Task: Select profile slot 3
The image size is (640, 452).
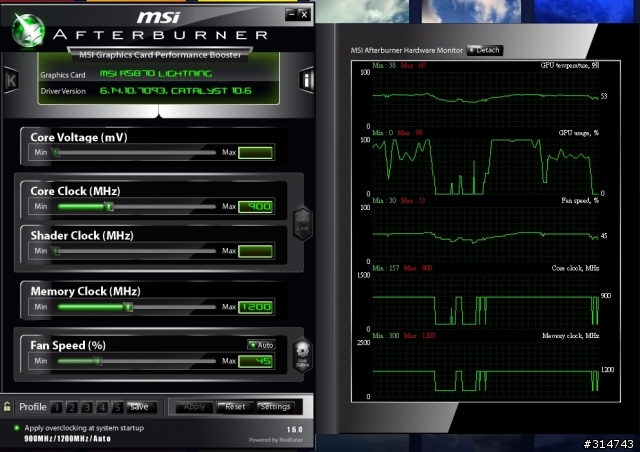Action: pos(87,407)
